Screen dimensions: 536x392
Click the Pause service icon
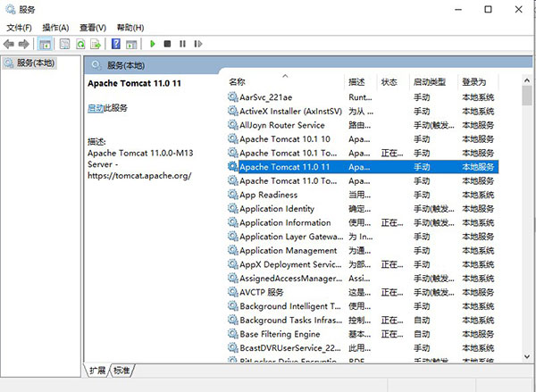182,44
